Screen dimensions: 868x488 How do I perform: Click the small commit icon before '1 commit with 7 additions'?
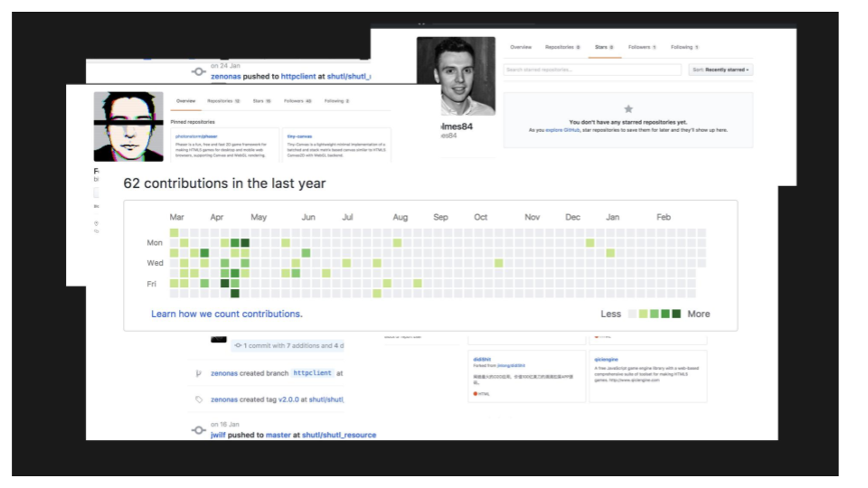coord(238,346)
